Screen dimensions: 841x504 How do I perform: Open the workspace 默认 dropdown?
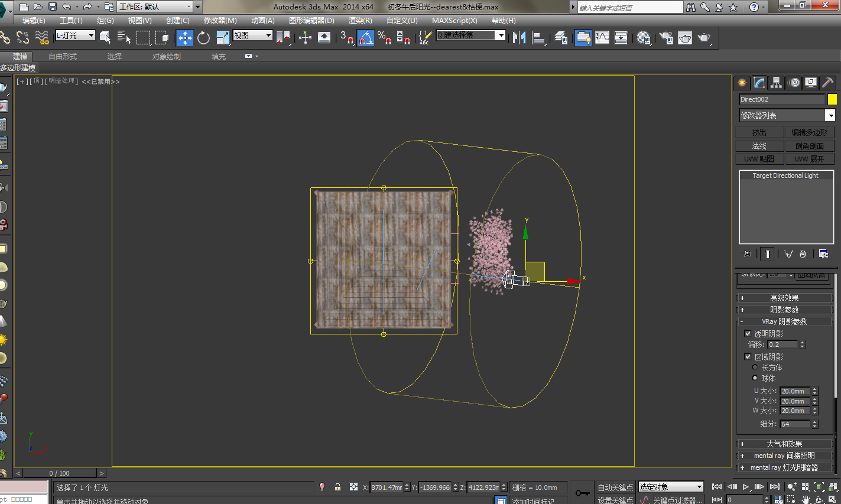click(x=155, y=6)
